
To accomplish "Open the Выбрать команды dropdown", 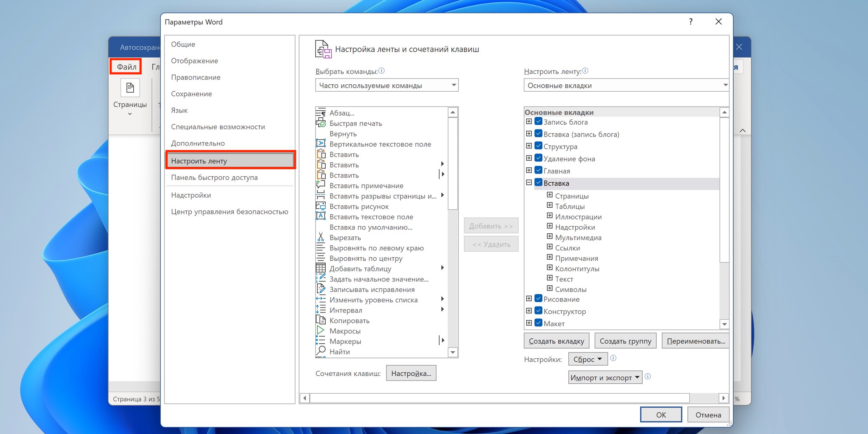I will (x=386, y=85).
